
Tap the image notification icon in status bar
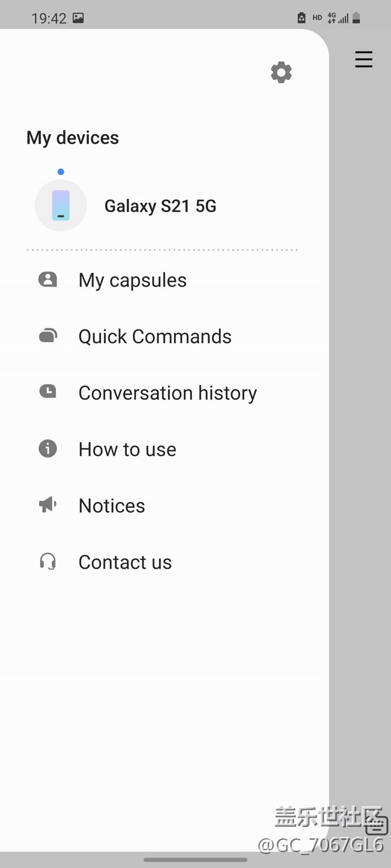tap(78, 18)
